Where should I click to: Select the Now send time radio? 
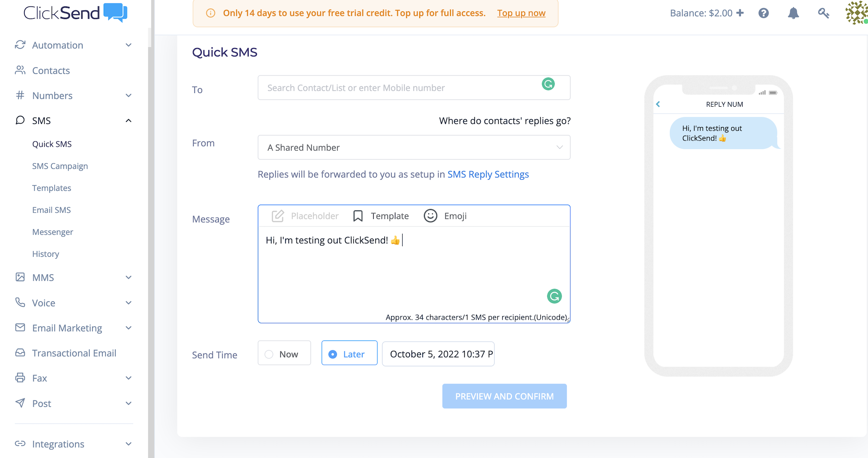point(269,354)
